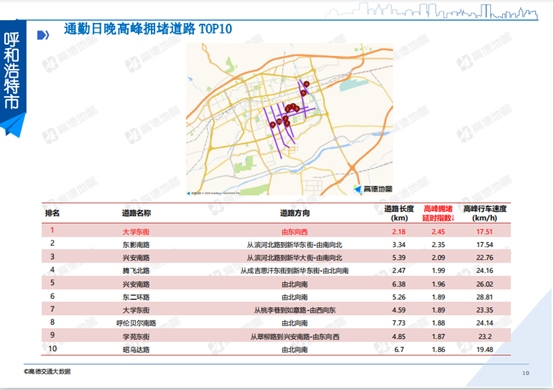Select 兴安南路 in the rank 5 row
This screenshot has height=390, width=554.
[136, 284]
